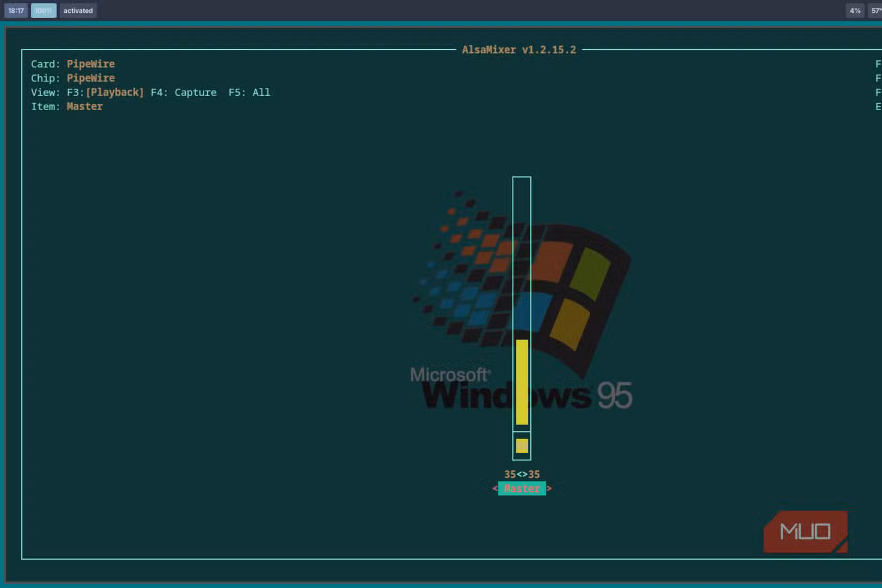Switch to the F5 All view
This screenshot has width=882, height=588.
(249, 92)
